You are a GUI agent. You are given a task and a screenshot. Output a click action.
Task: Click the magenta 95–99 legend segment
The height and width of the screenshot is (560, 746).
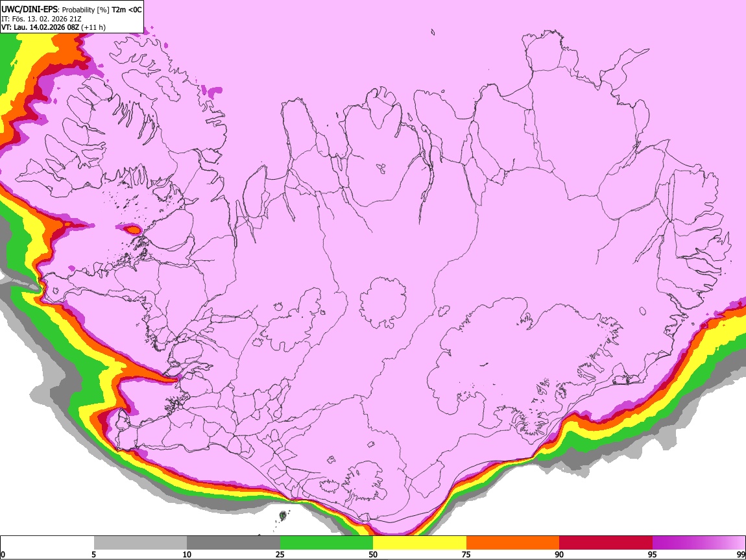[699, 543]
